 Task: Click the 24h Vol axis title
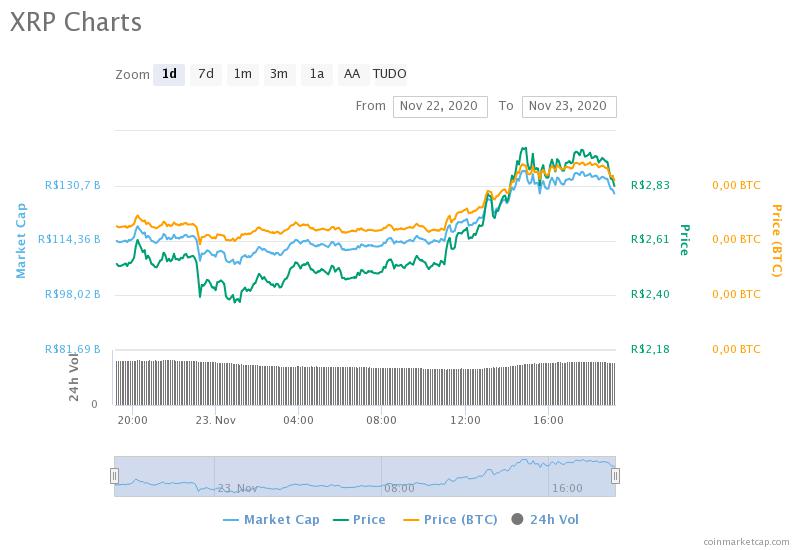[74, 376]
